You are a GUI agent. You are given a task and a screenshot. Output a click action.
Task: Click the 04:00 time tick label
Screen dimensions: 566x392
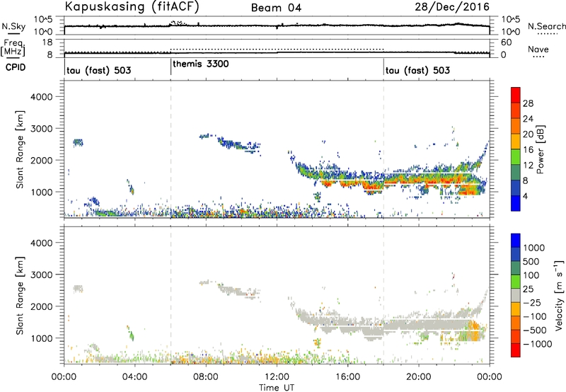tap(134, 377)
